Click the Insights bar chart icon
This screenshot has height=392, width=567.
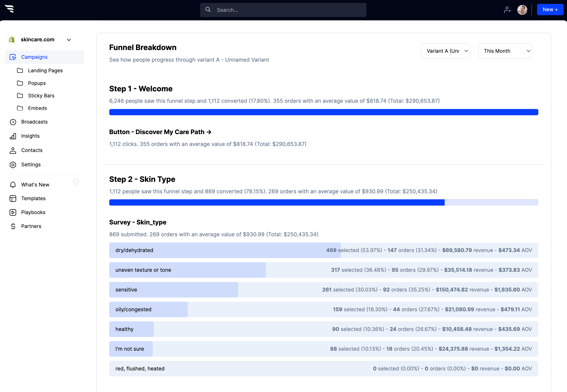[13, 136]
